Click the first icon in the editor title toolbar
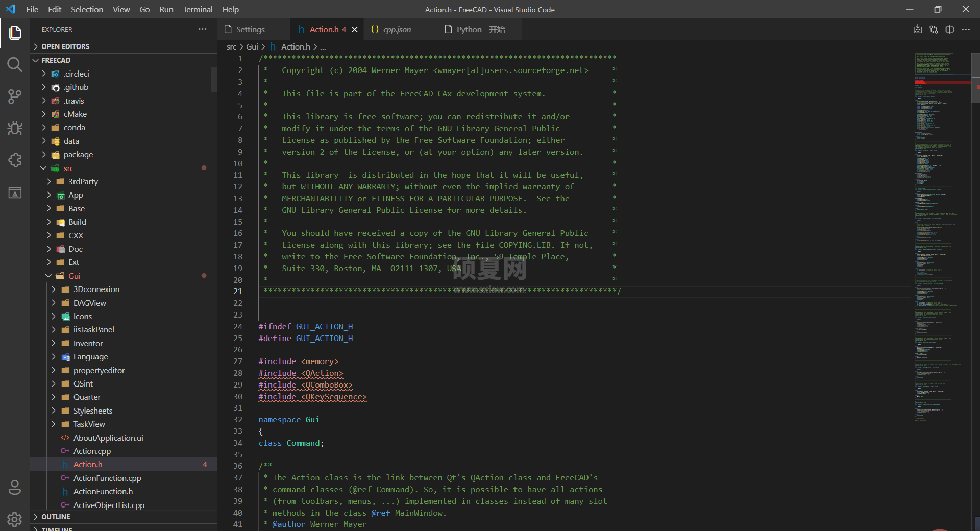The height and width of the screenshot is (531, 980). click(917, 30)
